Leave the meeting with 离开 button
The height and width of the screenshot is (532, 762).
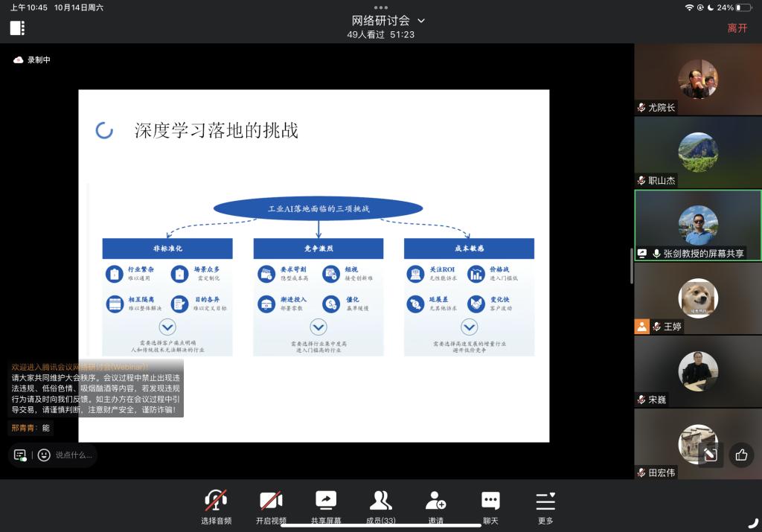737,28
